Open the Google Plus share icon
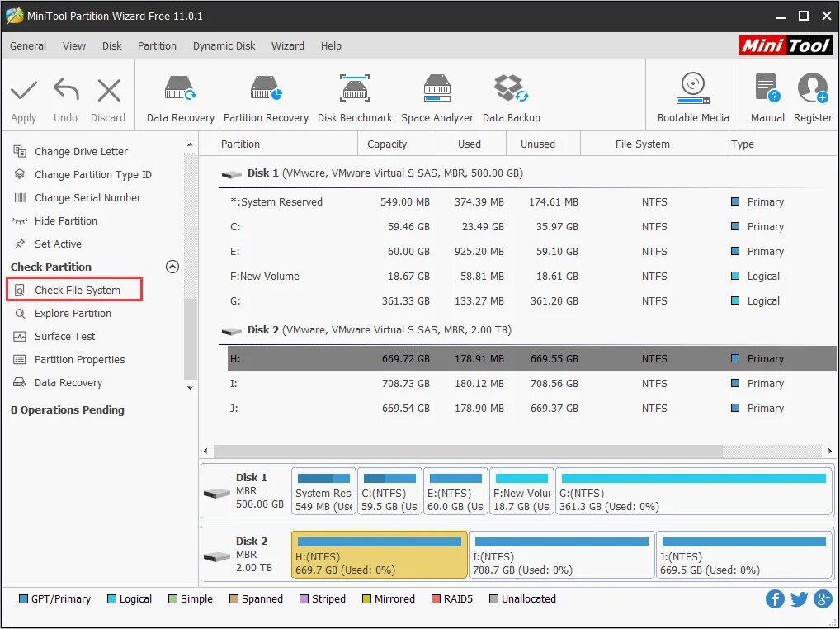 [823, 598]
